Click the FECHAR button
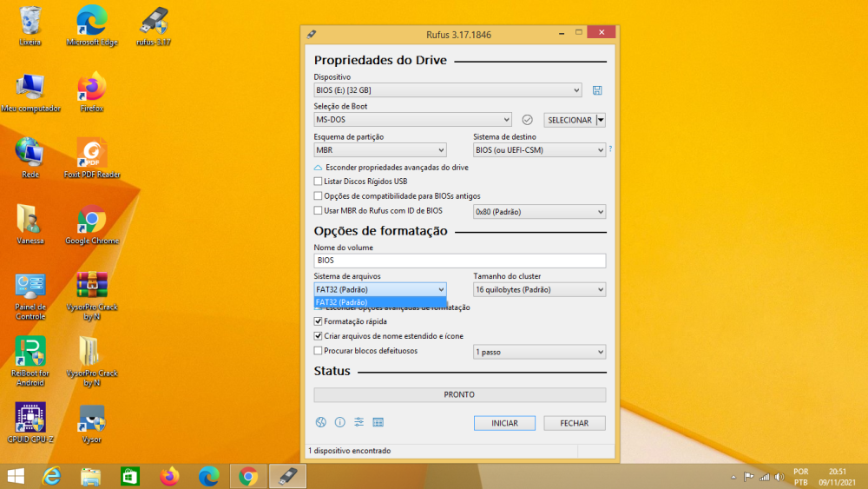 pos(574,423)
